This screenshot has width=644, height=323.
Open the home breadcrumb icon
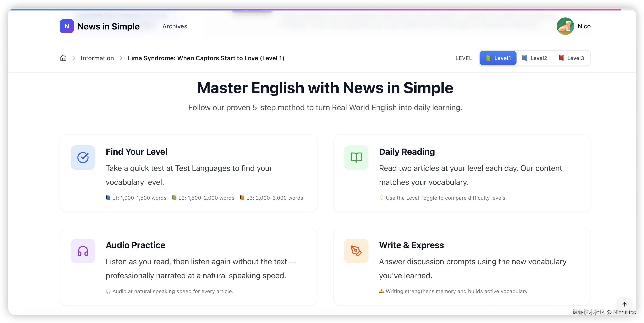click(x=63, y=58)
